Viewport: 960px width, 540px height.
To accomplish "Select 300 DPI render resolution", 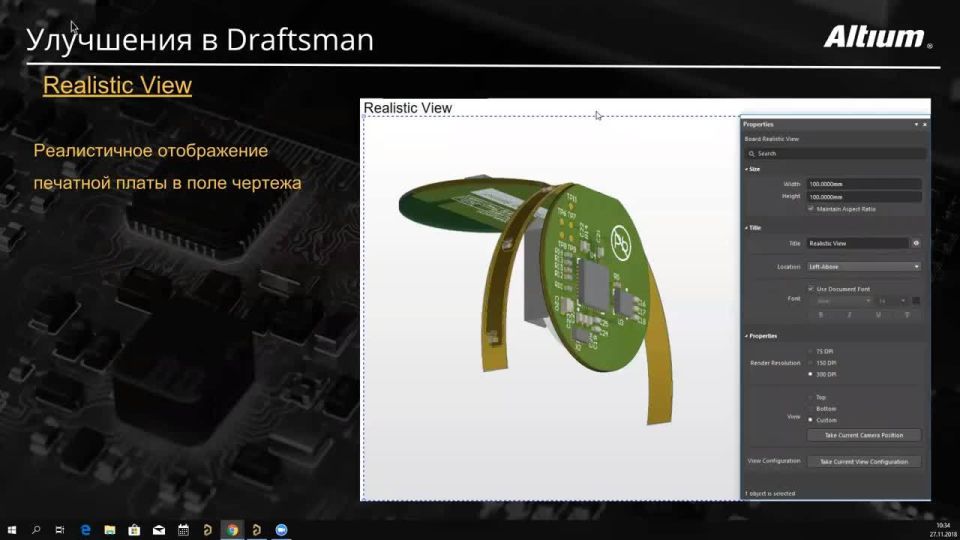I will click(x=811, y=374).
